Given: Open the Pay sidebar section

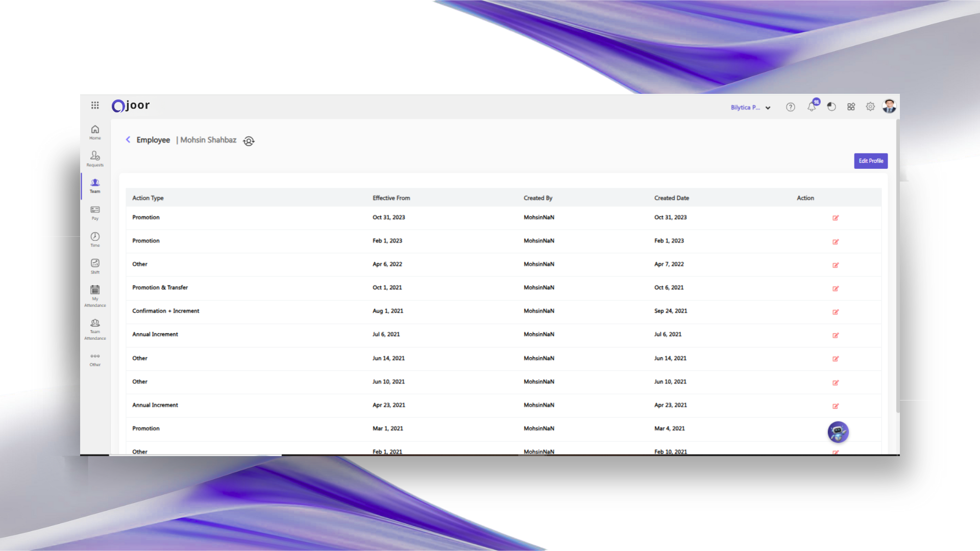Looking at the screenshot, I should [95, 213].
